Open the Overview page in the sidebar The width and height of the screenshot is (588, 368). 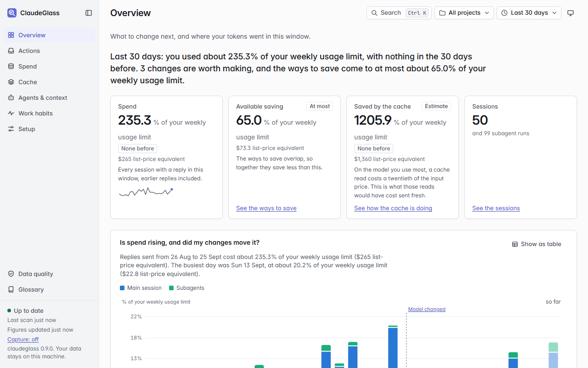pos(50,35)
